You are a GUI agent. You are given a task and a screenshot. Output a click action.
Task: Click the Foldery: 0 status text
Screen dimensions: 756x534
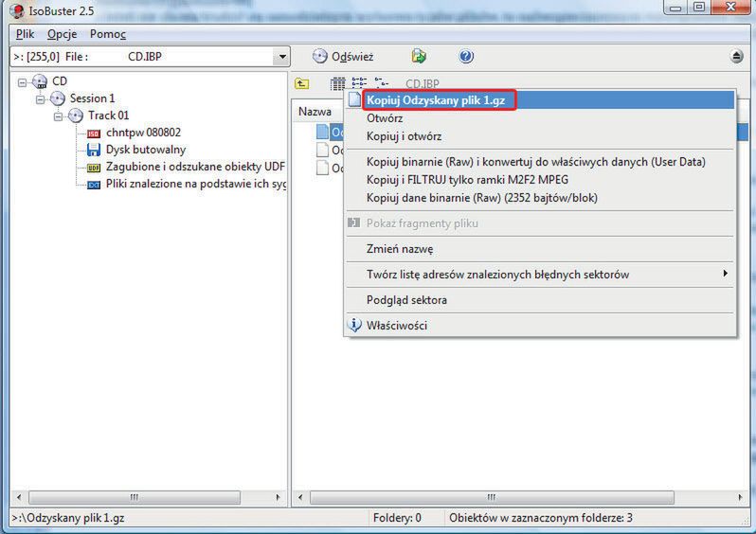coord(397,518)
